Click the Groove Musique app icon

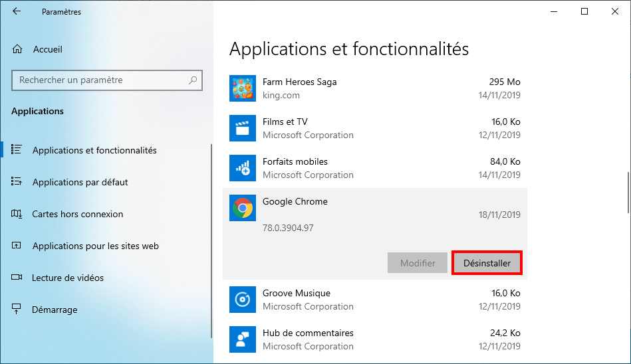243,300
